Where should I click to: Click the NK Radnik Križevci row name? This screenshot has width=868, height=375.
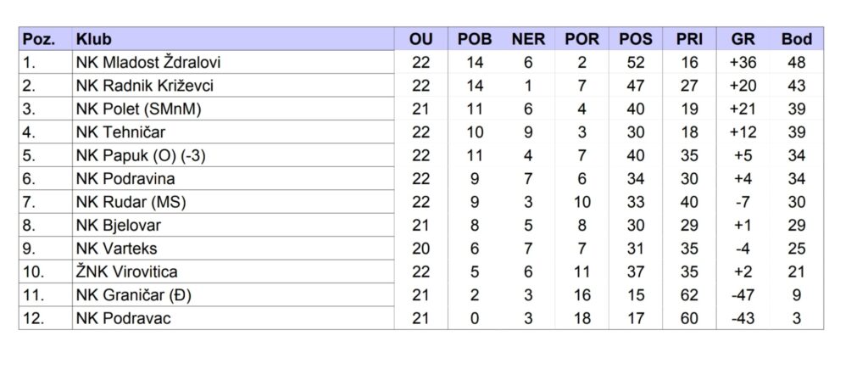click(x=144, y=86)
